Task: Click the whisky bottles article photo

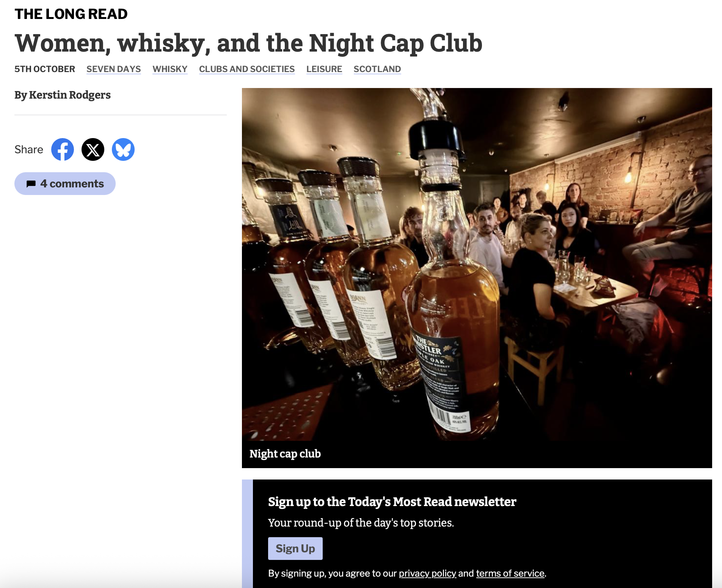Action: (477, 264)
